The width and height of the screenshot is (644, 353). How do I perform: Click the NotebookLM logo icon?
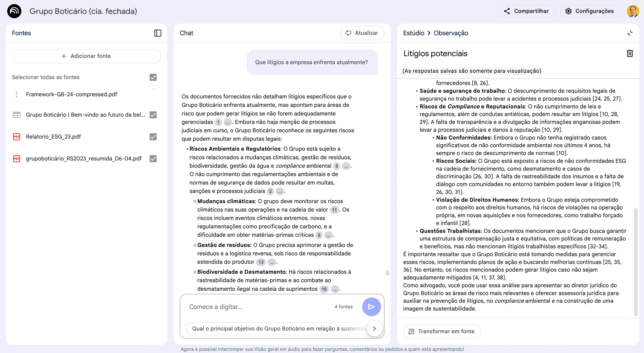click(x=14, y=11)
